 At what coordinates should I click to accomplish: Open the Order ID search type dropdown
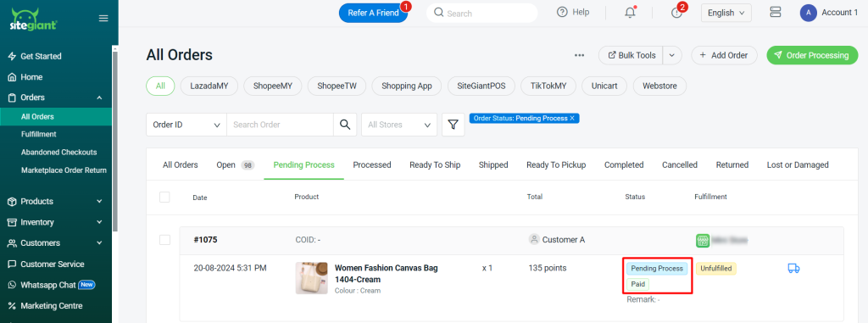(186, 125)
